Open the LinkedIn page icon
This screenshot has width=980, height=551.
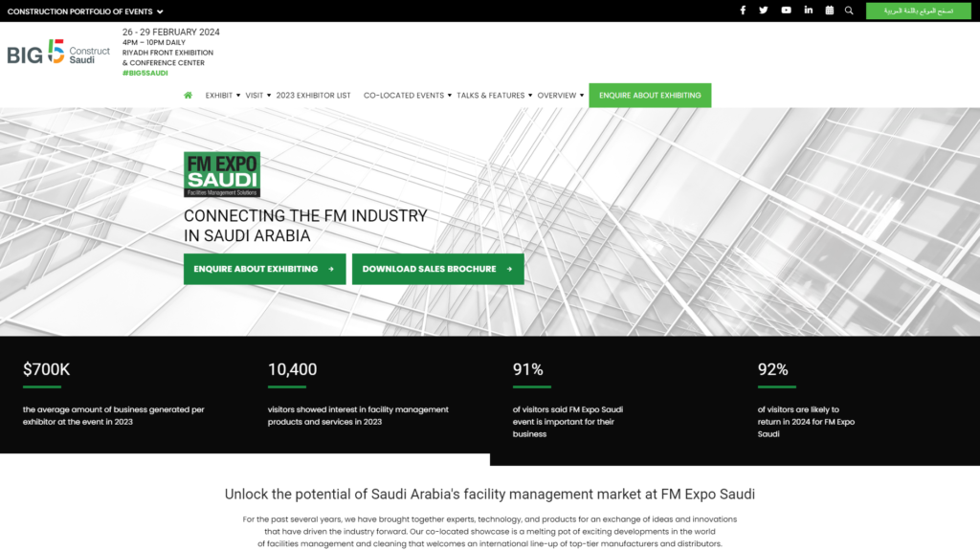[808, 10]
